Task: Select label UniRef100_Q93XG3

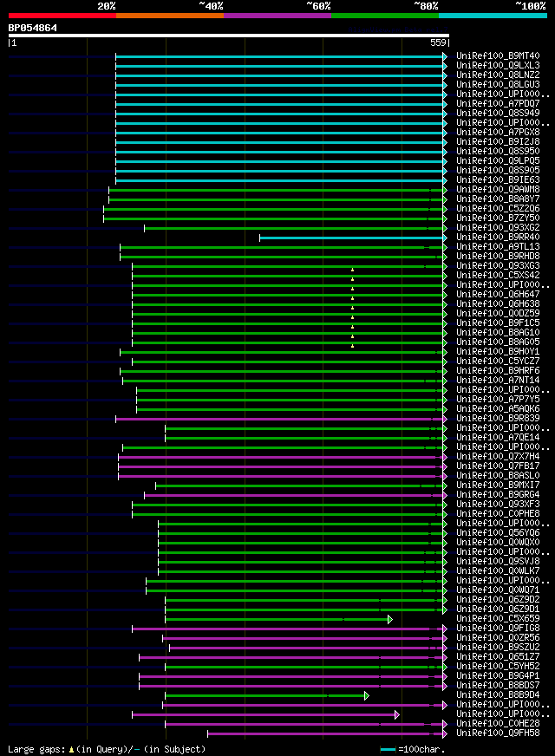Action: (498, 265)
